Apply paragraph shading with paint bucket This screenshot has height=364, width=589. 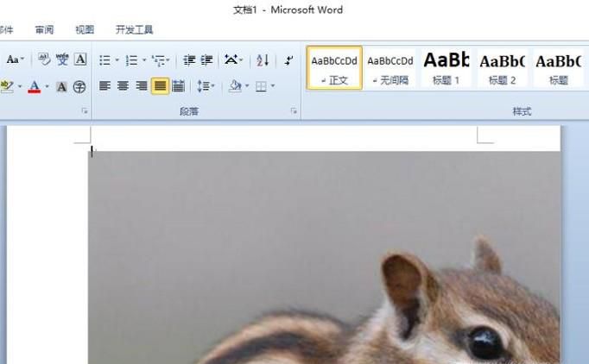coord(236,86)
